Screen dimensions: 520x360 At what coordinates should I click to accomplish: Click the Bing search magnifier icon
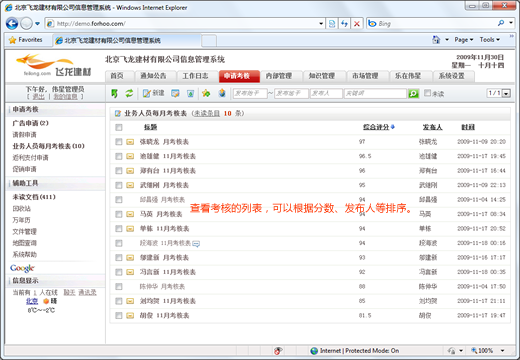tap(501, 23)
